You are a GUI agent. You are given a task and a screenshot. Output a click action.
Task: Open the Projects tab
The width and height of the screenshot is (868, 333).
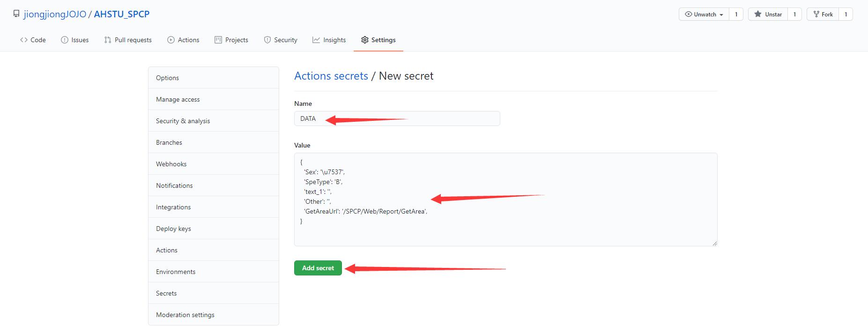click(x=231, y=40)
